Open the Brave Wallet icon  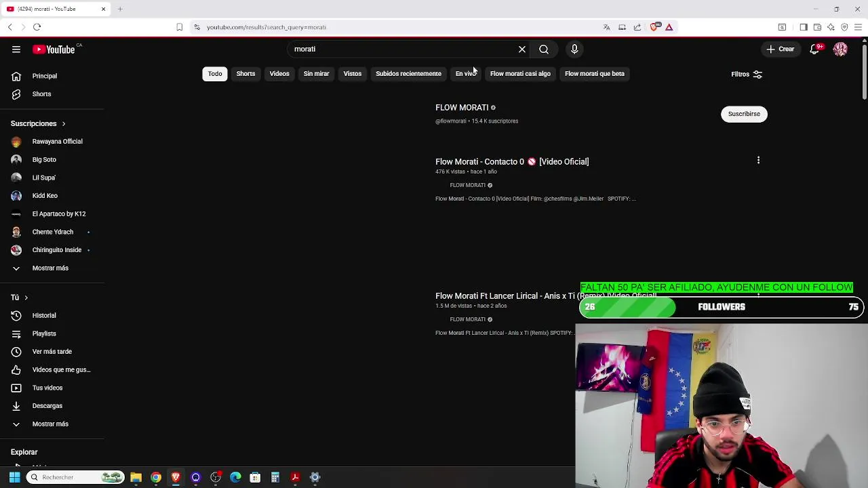click(x=817, y=27)
